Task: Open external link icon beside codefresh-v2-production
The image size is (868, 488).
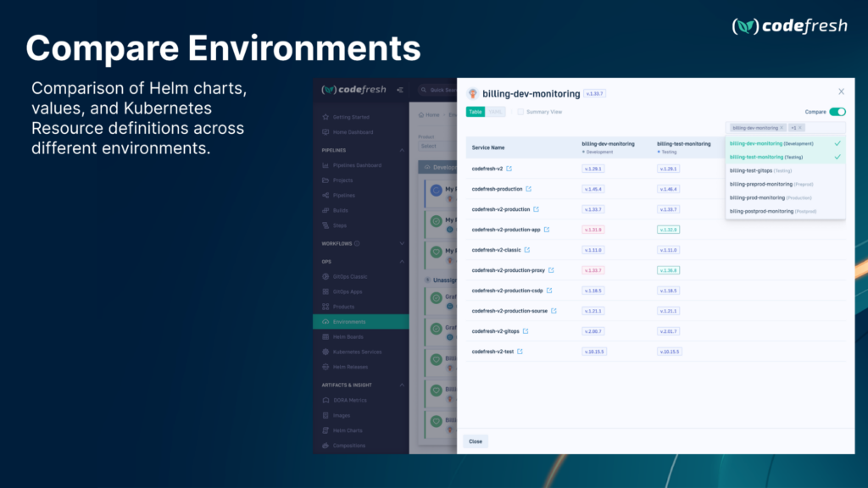Action: [536, 209]
